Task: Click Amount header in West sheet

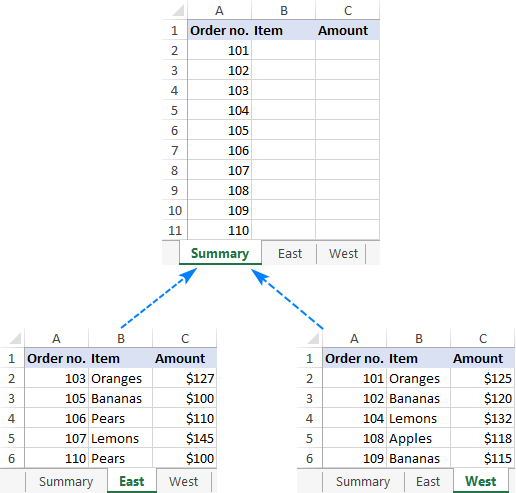Action: coord(483,358)
